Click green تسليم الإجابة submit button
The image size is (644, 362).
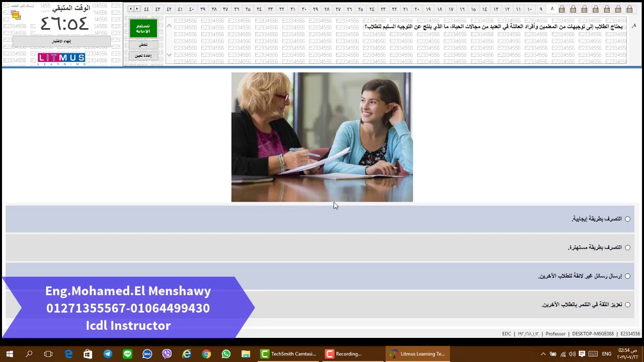[x=143, y=29]
